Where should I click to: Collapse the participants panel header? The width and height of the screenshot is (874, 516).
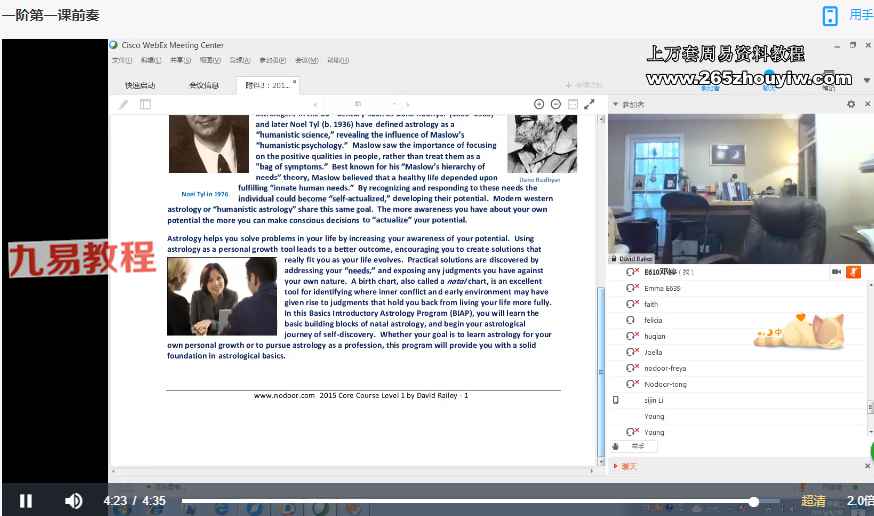point(615,104)
